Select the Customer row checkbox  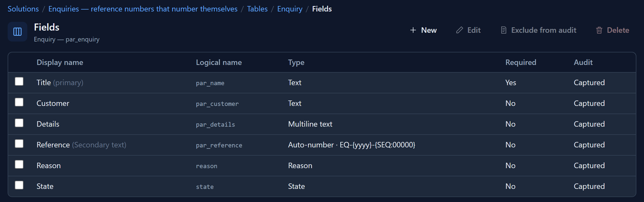pos(19,102)
